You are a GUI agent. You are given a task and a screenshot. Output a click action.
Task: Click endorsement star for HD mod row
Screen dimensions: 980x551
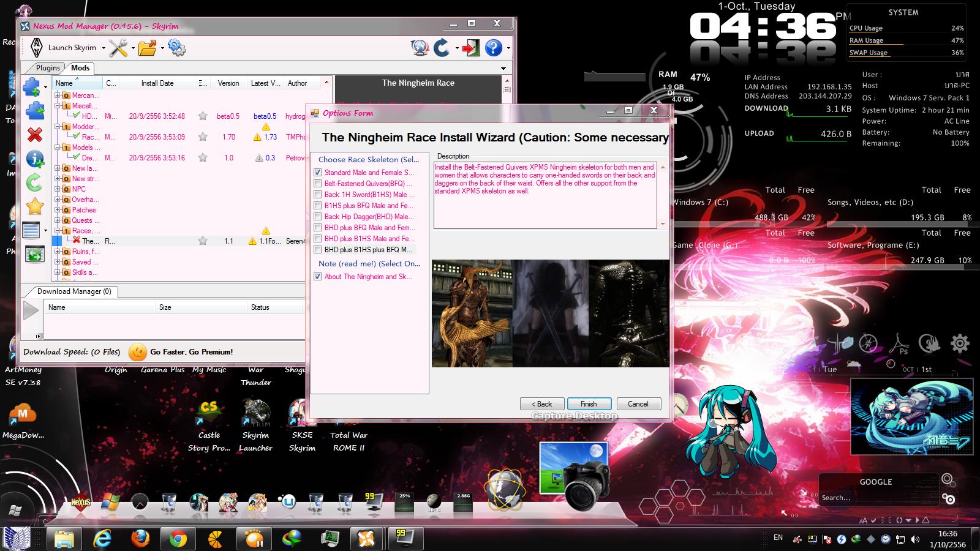pyautogui.click(x=203, y=116)
